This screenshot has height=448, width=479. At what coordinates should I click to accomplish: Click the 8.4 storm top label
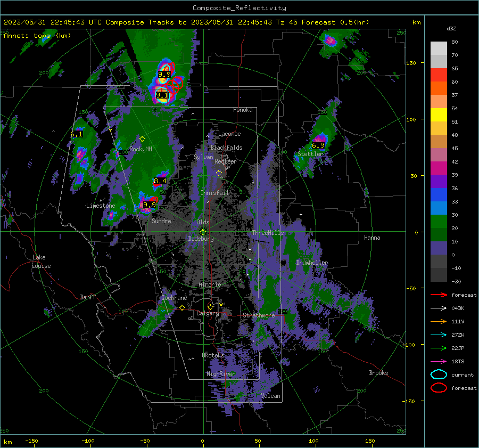tap(160, 181)
